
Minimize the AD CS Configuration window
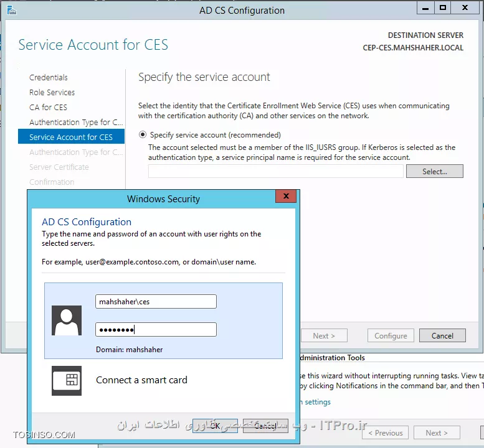pyautogui.click(x=425, y=8)
